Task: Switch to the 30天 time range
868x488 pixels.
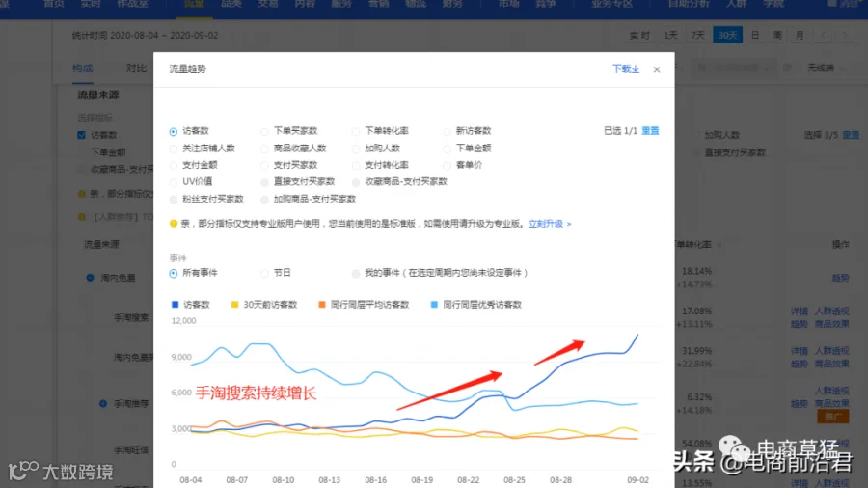Action: point(727,36)
